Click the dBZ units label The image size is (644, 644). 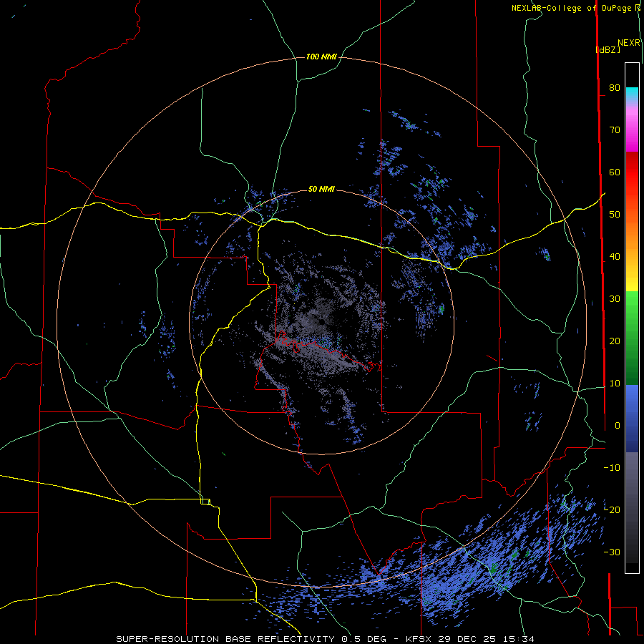click(x=608, y=49)
